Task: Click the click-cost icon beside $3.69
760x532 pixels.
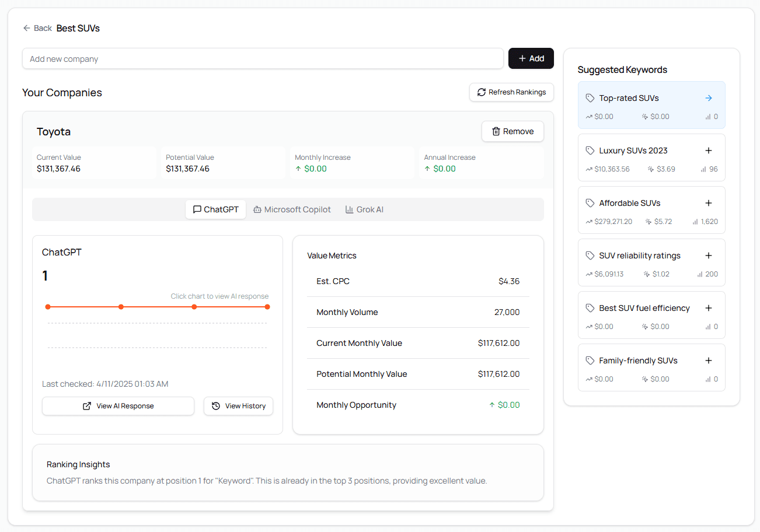Action: click(651, 169)
